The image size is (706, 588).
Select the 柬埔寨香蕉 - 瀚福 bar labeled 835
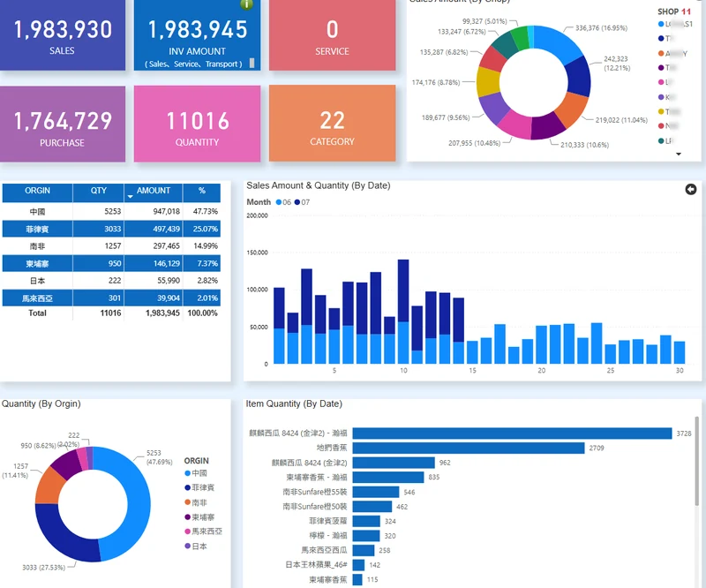click(388, 477)
